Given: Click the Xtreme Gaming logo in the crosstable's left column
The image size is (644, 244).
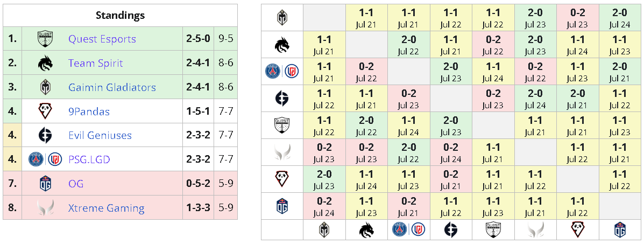Looking at the screenshot, I should (282, 152).
